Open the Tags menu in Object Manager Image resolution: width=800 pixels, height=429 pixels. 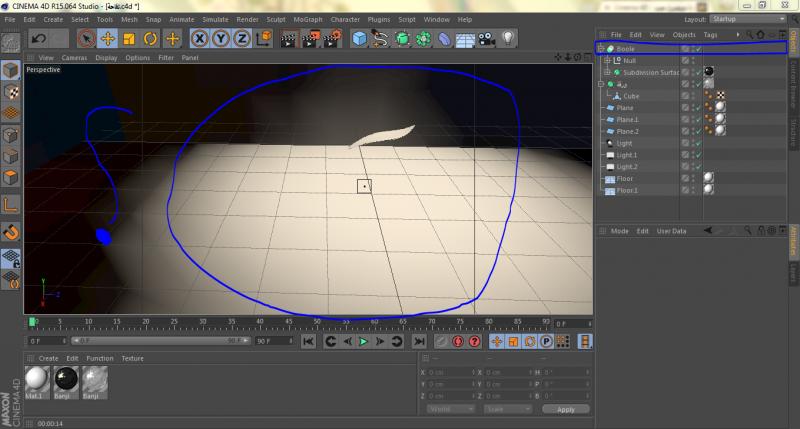point(710,34)
